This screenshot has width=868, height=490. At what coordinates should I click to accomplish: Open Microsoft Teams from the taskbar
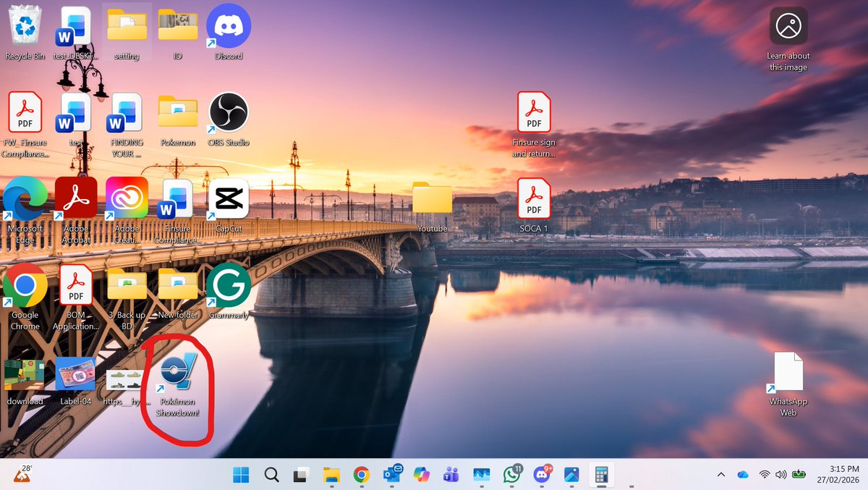tap(451, 475)
